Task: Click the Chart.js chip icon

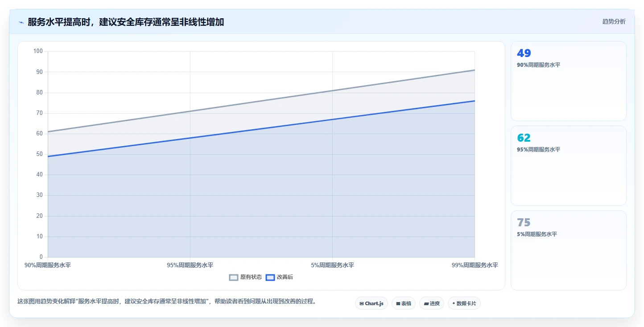Action: pyautogui.click(x=361, y=304)
